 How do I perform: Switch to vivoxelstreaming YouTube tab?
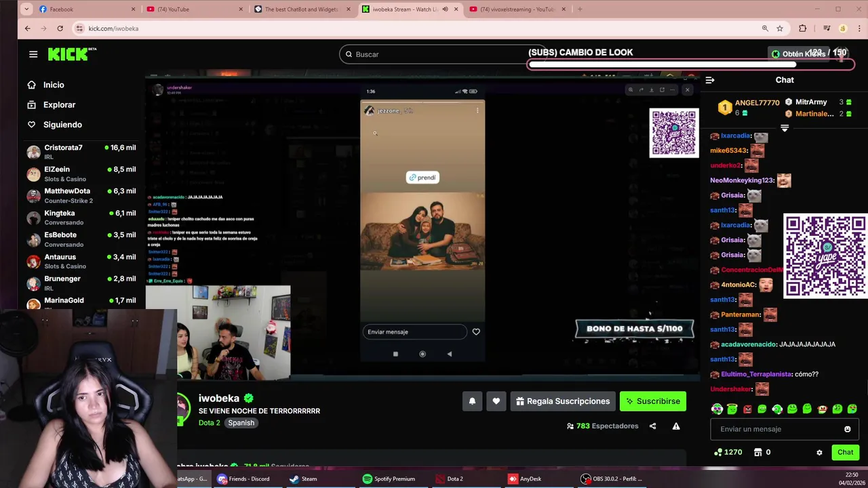[517, 9]
